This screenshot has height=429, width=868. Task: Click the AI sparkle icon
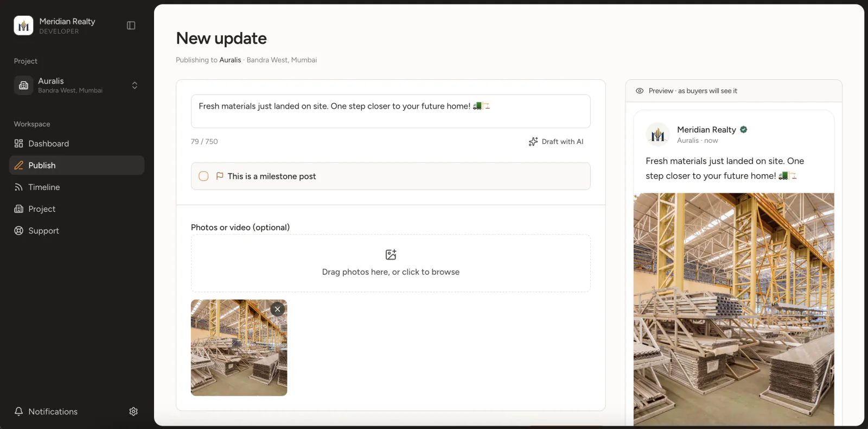pos(533,141)
